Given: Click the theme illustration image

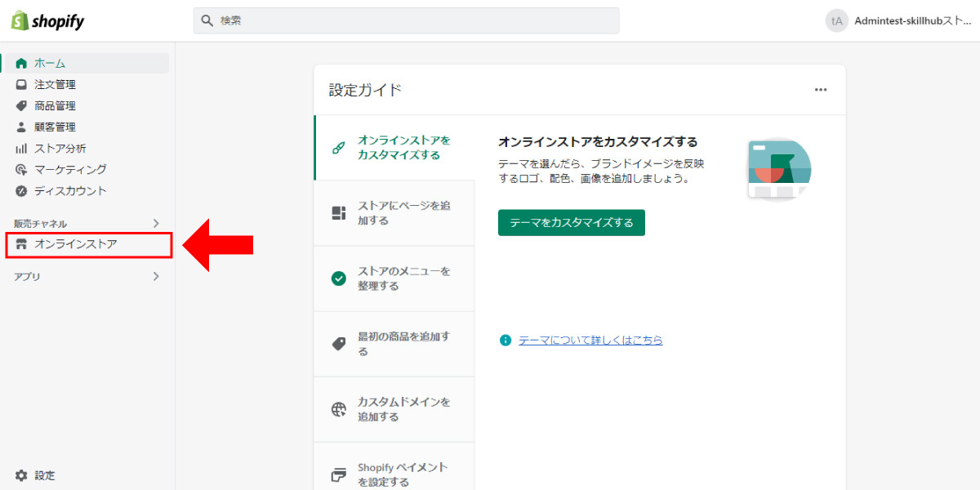Looking at the screenshot, I should 779,168.
